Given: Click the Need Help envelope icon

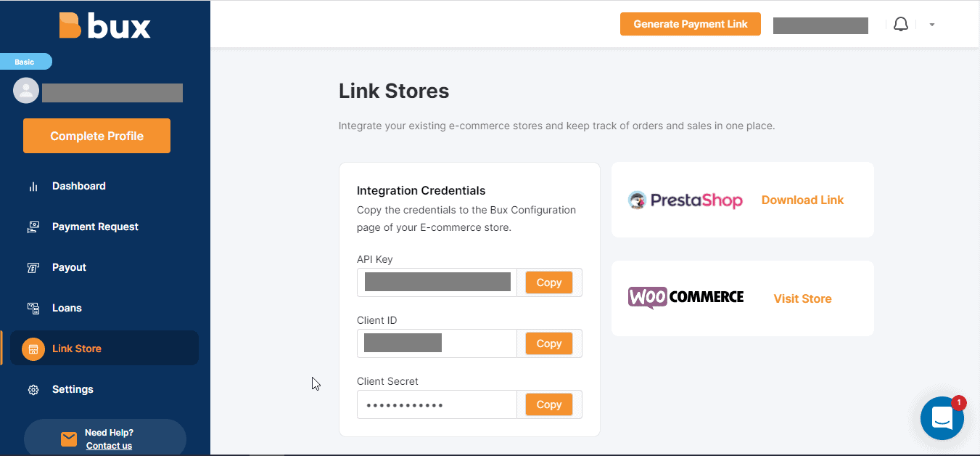Looking at the screenshot, I should click(69, 439).
